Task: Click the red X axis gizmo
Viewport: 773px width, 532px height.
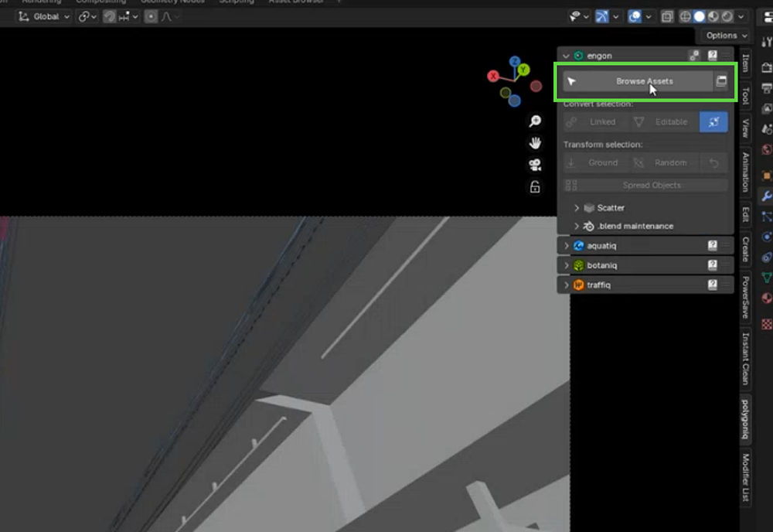Action: coord(493,76)
